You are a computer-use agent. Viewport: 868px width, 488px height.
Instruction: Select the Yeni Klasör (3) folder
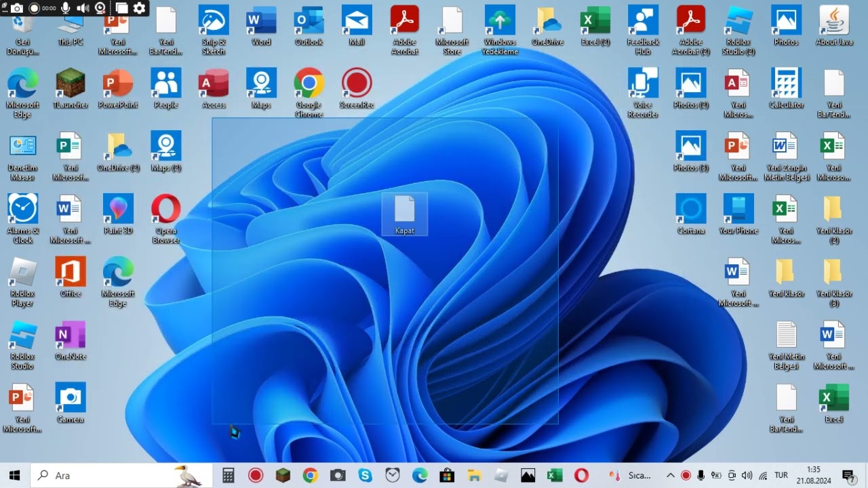pos(834,283)
